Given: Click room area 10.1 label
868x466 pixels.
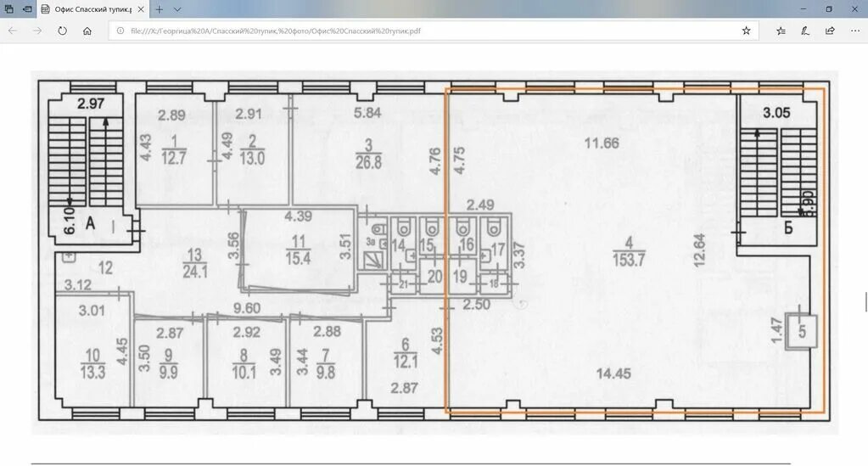Looking at the screenshot, I should click(244, 372).
